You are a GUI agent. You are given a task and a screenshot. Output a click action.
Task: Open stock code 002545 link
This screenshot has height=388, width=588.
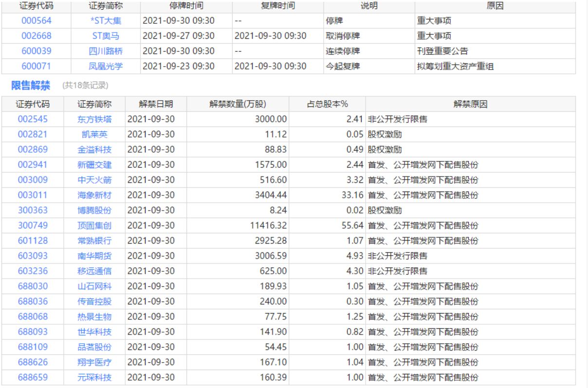[33, 119]
